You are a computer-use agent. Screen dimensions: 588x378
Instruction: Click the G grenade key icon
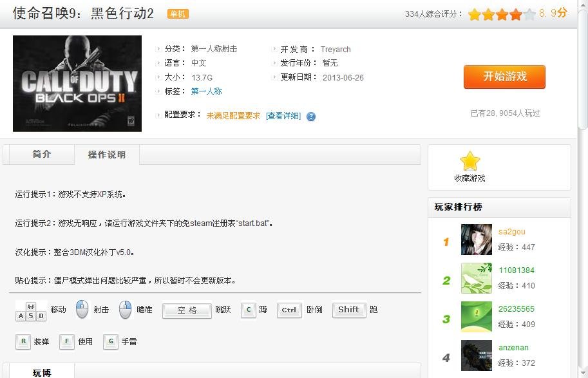(x=111, y=342)
